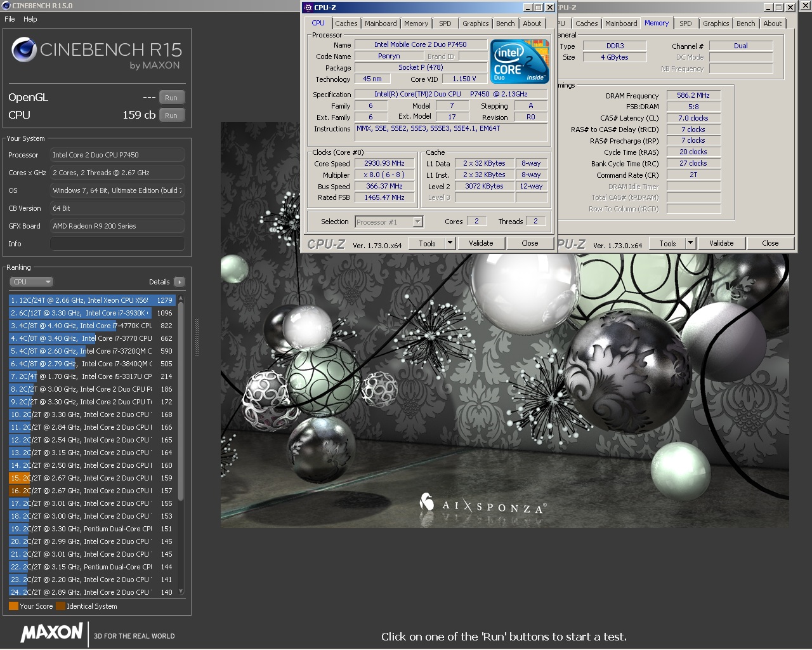The image size is (812, 650).
Task: Switch to About tab in rear CPU-Z
Action: click(x=773, y=23)
